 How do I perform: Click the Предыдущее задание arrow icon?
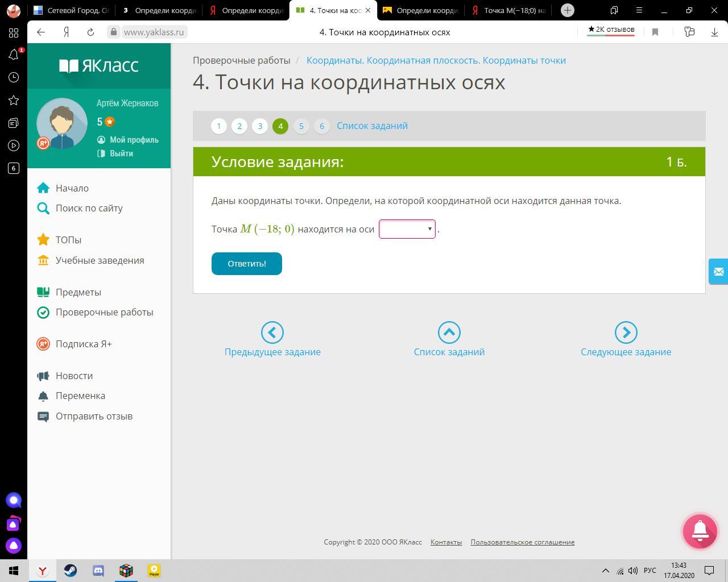(272, 332)
